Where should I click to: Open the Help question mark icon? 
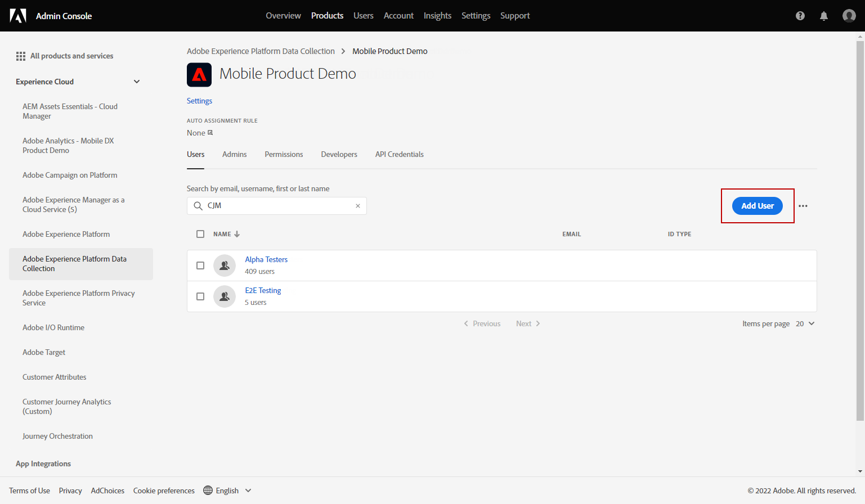coord(800,16)
